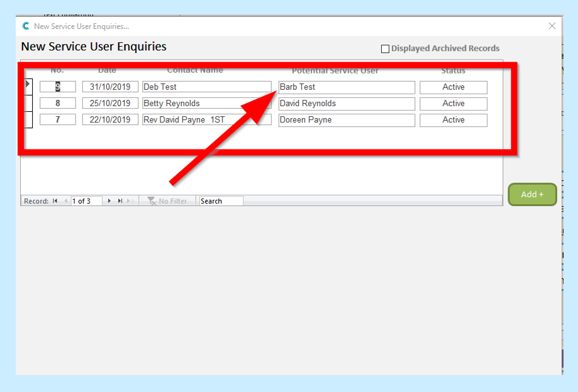Image resolution: width=578 pixels, height=392 pixels.
Task: Advance to next record arrow
Action: tap(109, 201)
